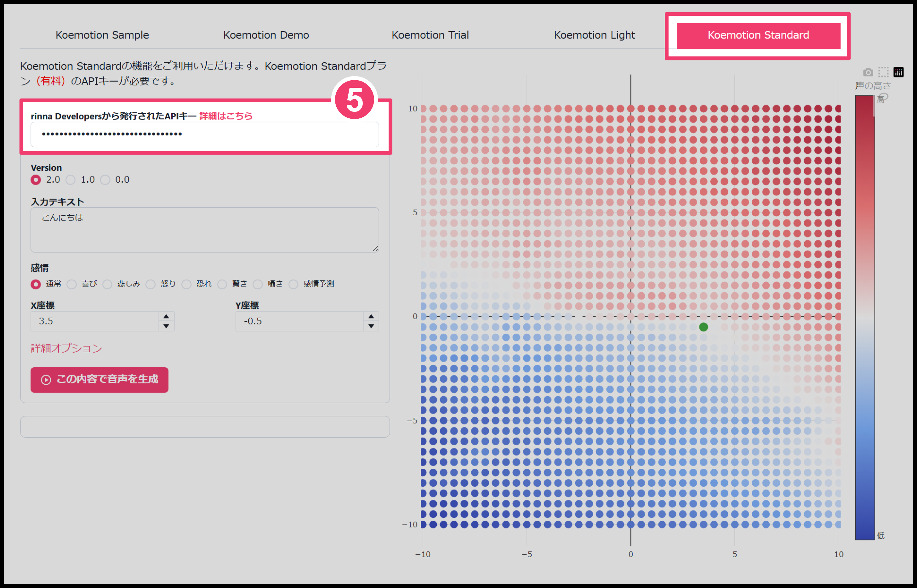
Task: Download plot image with camera icon
Action: pos(868,72)
